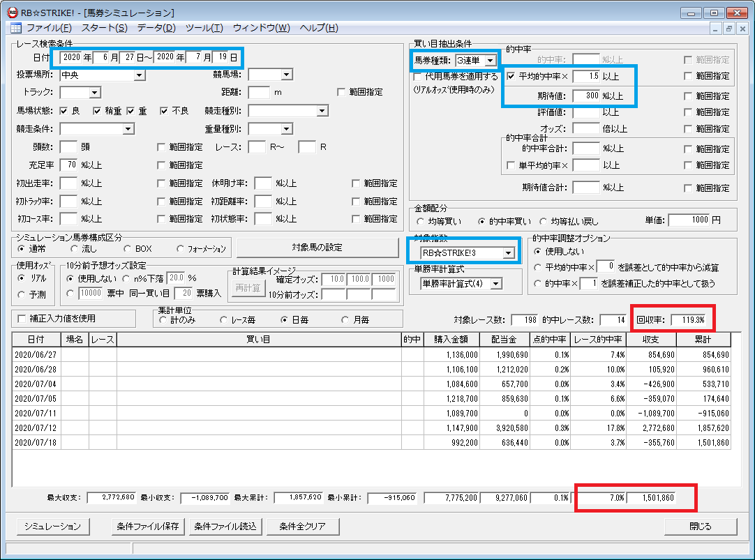Click the 閉じる button
The image size is (755, 560).
click(701, 527)
